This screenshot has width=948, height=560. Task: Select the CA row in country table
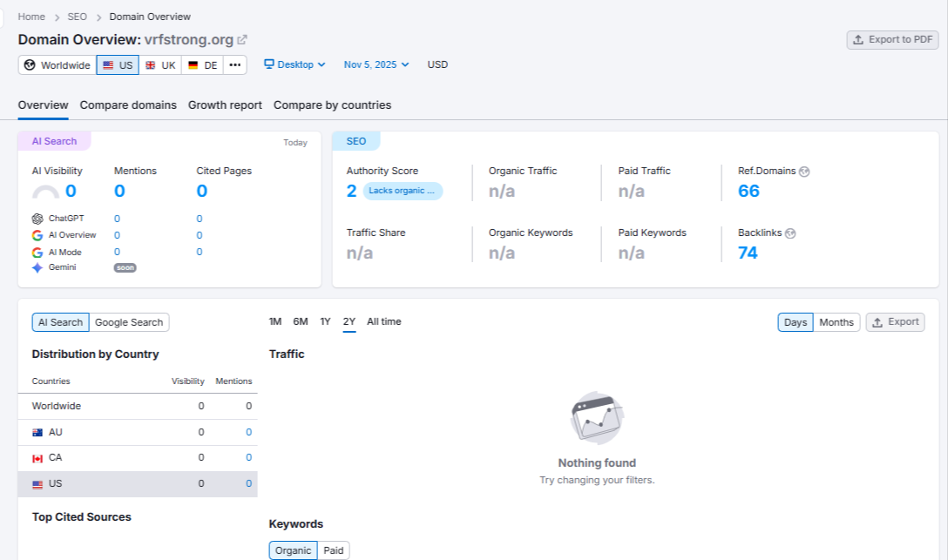tap(138, 458)
